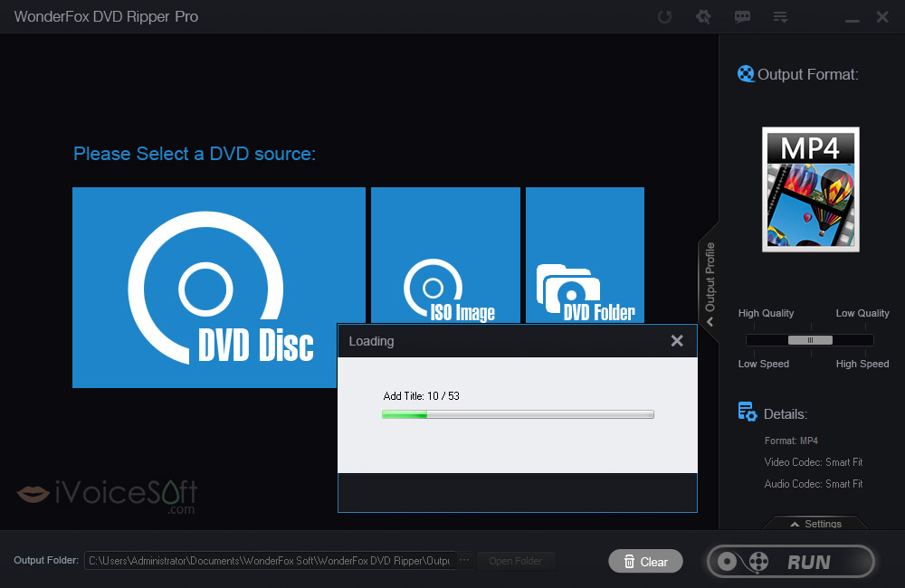This screenshot has height=588, width=905.
Task: Choose the ISO Image source tile
Action: 445,255
